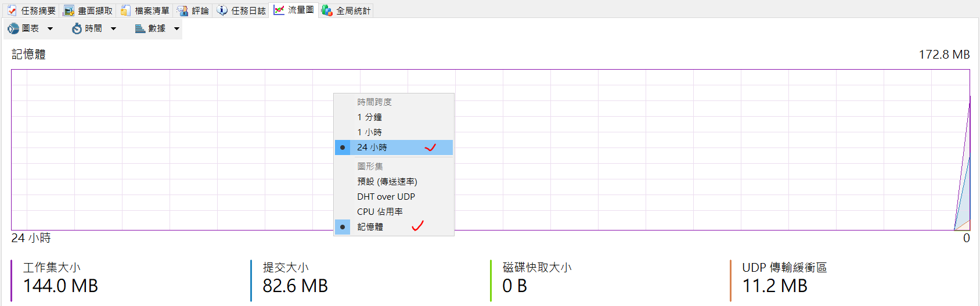Screen dimensions: 980x306
Task: Click the 任務摘要 tab icon
Action: 12,10
